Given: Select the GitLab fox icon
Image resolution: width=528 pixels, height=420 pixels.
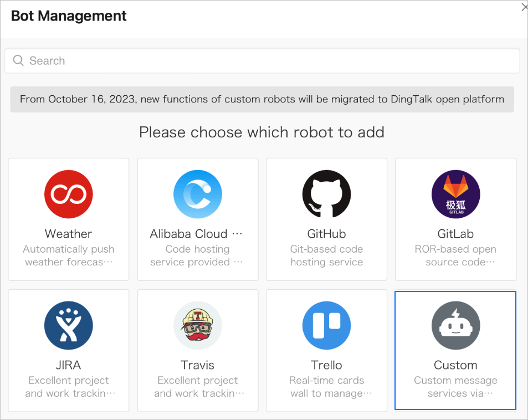Looking at the screenshot, I should [x=455, y=194].
